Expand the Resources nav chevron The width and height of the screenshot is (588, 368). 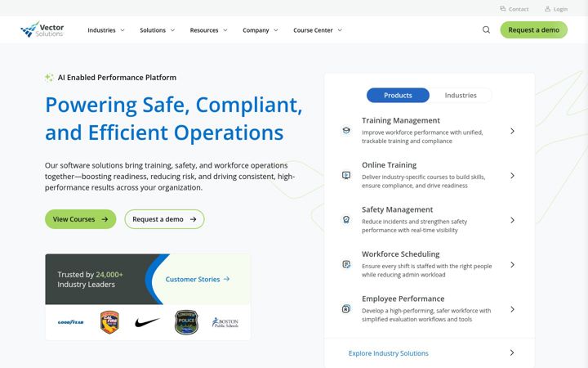[x=225, y=30]
